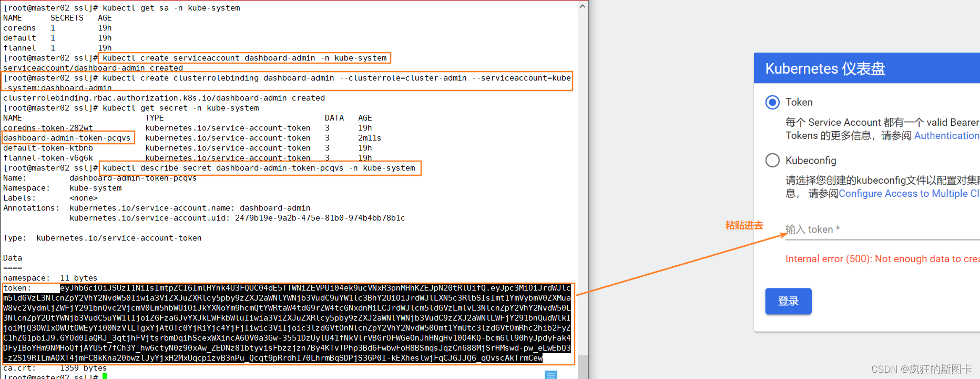
Task: Click the blue icon at terminal bottom
Action: pos(551,375)
